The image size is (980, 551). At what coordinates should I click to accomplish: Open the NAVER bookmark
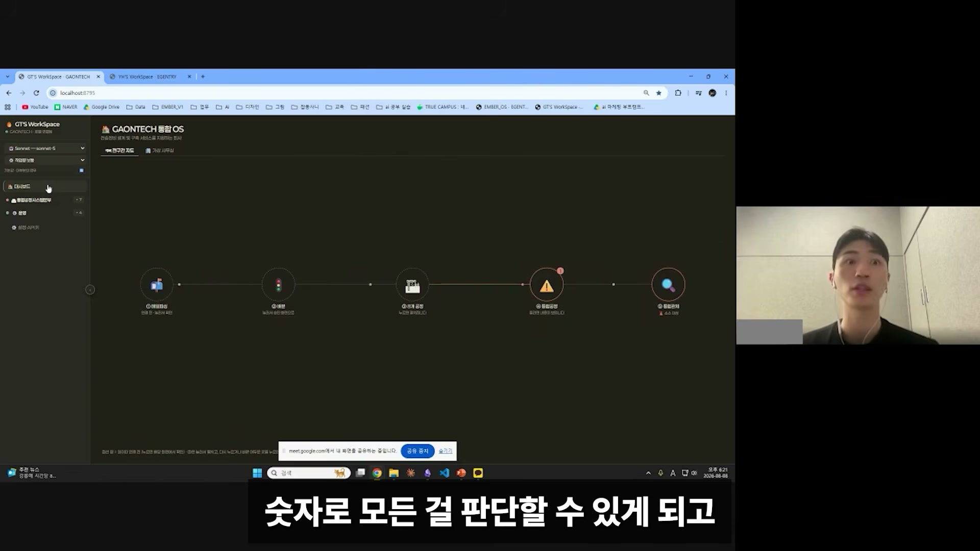click(x=66, y=107)
